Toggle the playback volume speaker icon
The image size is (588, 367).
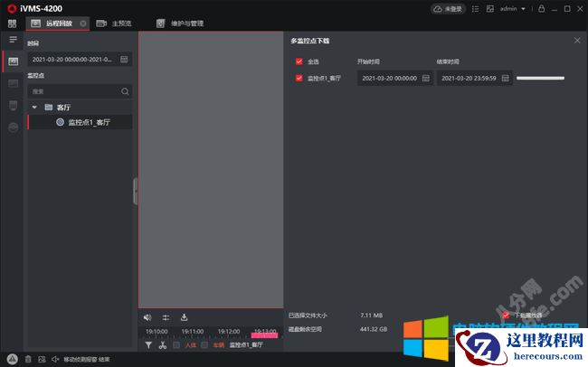click(x=147, y=317)
